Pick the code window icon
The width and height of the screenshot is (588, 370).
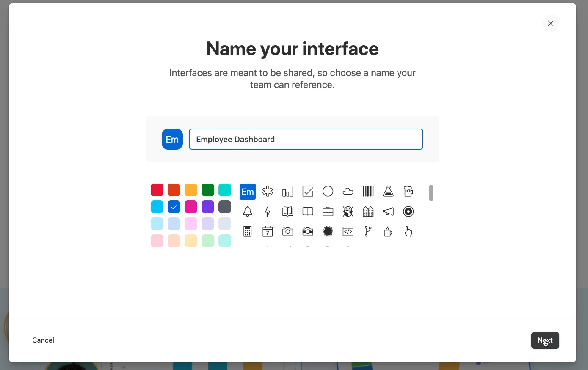pos(348,232)
